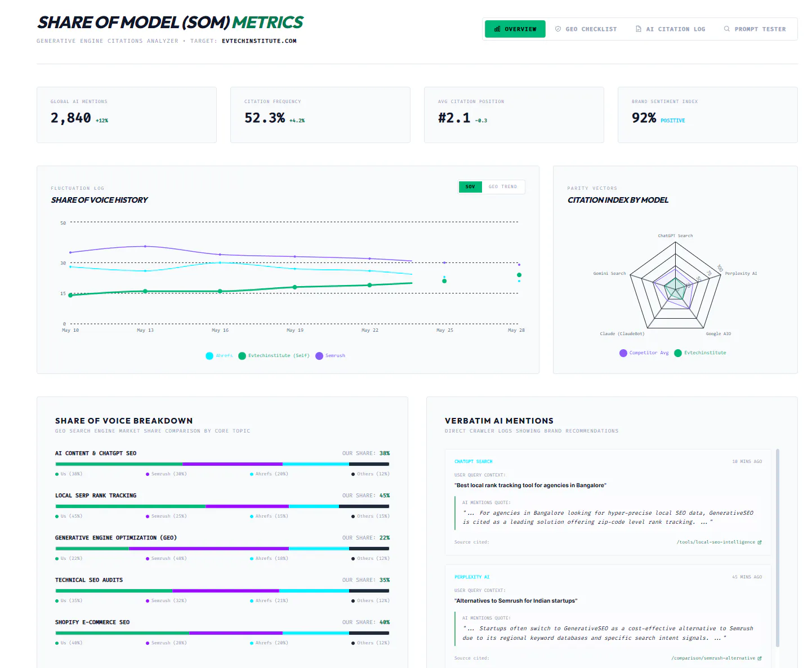Click the Our Share 45% value

coord(385,496)
